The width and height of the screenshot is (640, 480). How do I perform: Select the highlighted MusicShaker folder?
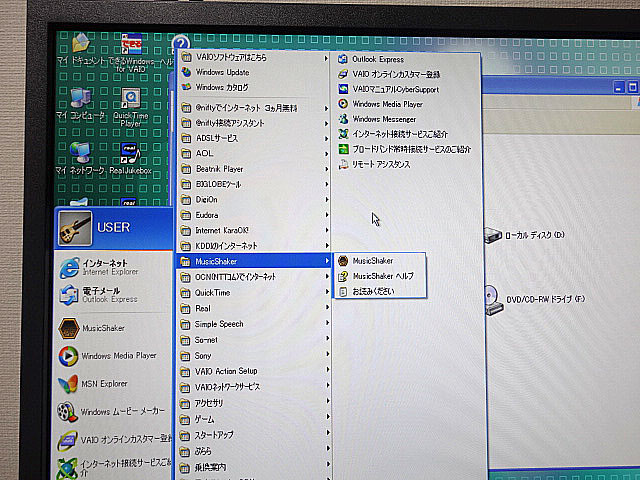pyautogui.click(x=253, y=261)
